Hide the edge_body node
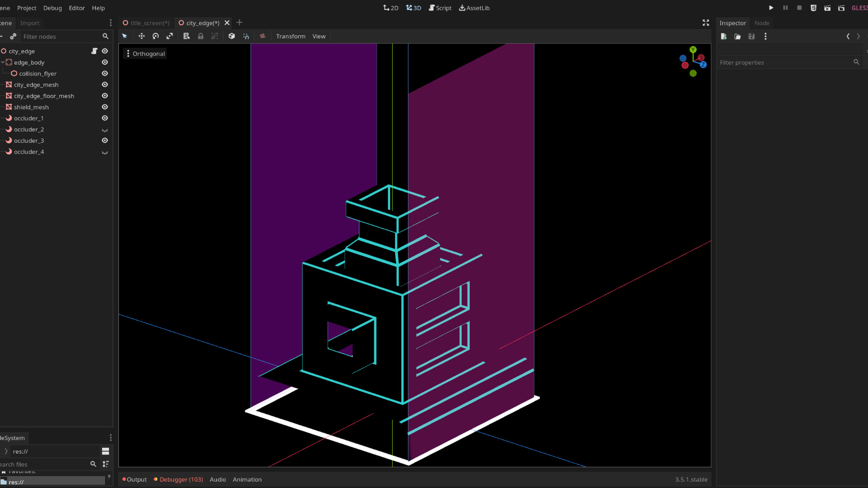This screenshot has height=488, width=868. 104,62
